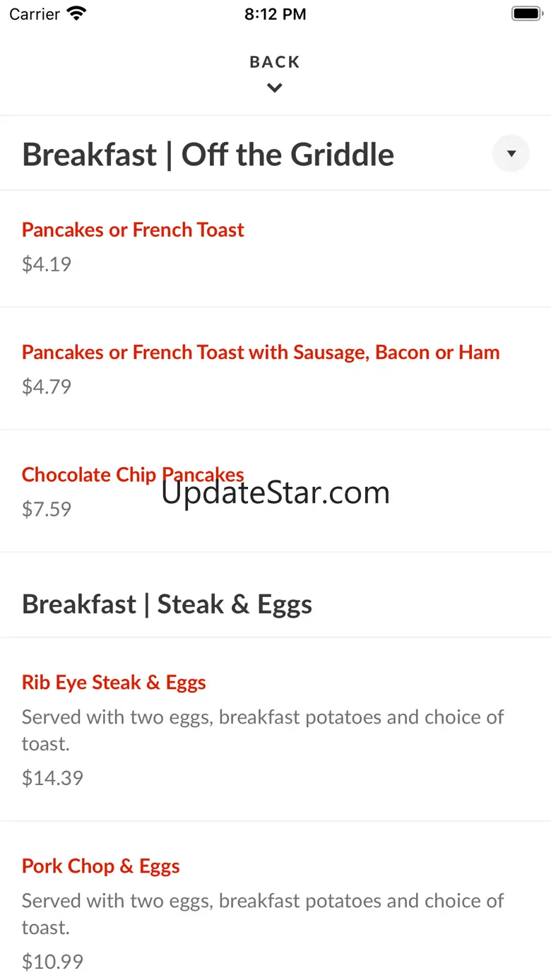Tap the $10.99 price
Viewport: 551px width, 980px height.
click(53, 962)
